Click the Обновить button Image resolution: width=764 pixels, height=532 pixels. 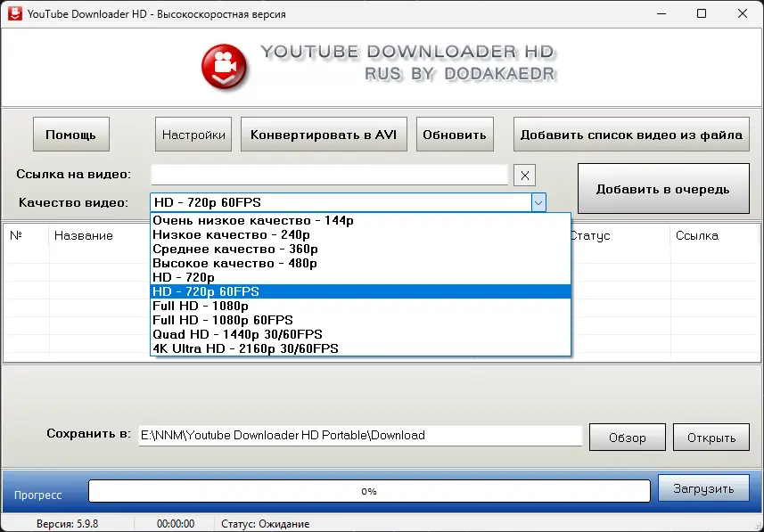tap(455, 134)
